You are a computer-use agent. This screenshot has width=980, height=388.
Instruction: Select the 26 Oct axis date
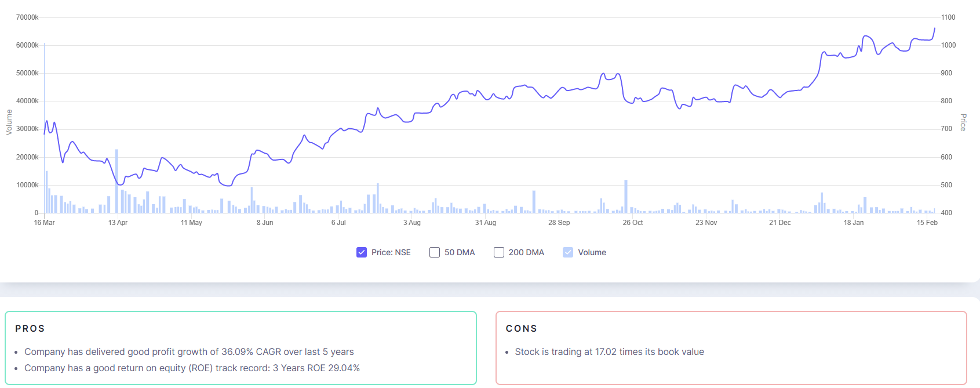[633, 223]
